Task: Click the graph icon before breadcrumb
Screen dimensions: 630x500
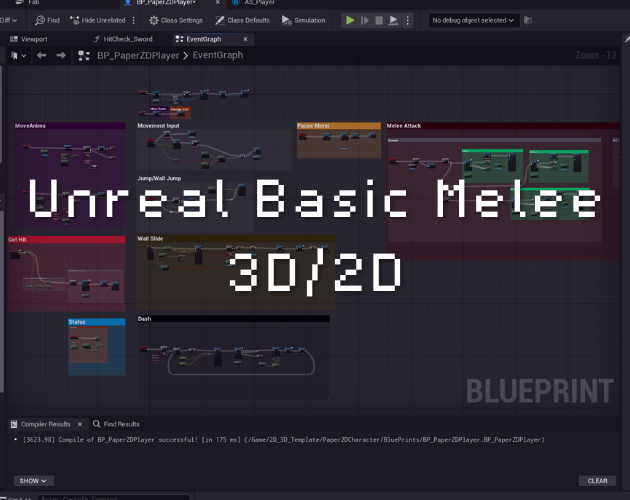Action: [84, 55]
